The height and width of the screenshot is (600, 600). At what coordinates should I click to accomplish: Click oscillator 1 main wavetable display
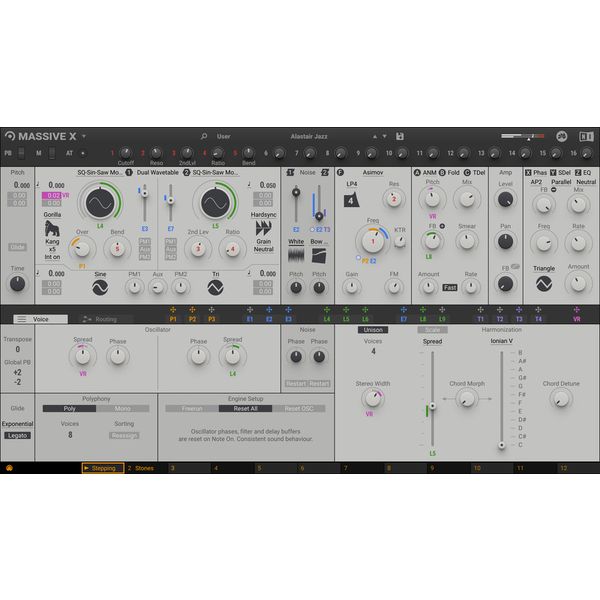coord(100,203)
